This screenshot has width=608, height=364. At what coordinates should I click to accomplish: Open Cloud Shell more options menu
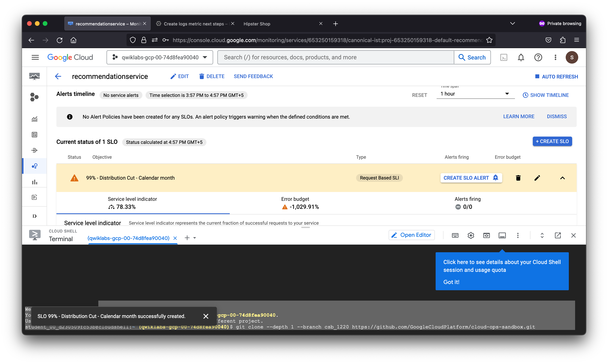point(518,235)
